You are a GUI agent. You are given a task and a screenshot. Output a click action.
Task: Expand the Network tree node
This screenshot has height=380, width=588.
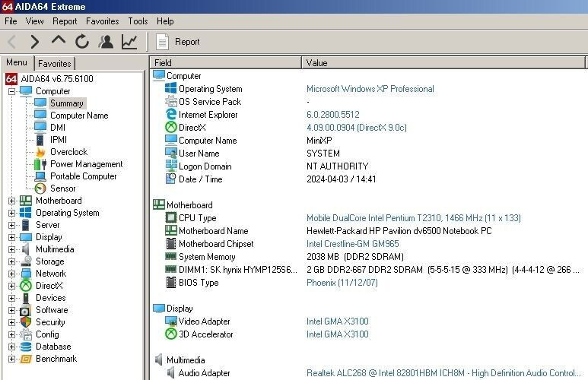coord(11,274)
